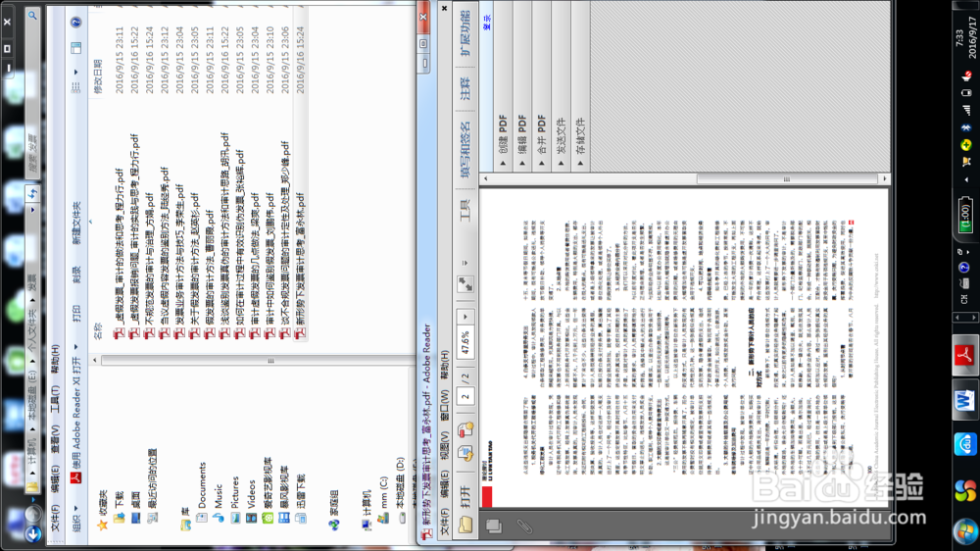Viewport: 980px width, 551px height.
Task: Click the Explorer search magnifier icon
Action: tap(32, 15)
